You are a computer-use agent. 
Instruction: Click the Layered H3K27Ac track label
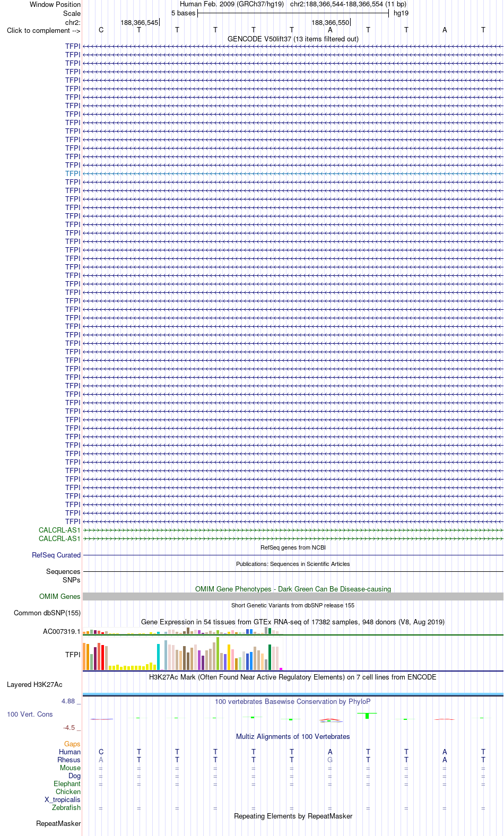point(34,684)
